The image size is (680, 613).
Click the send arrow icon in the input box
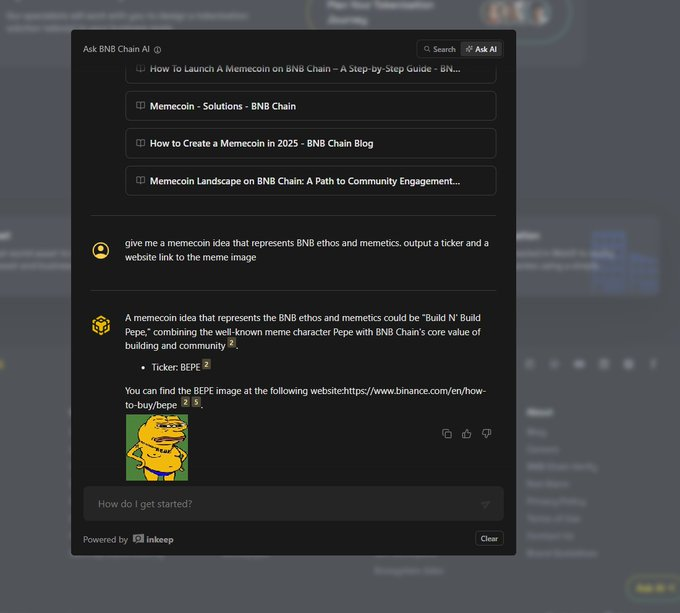(x=486, y=504)
